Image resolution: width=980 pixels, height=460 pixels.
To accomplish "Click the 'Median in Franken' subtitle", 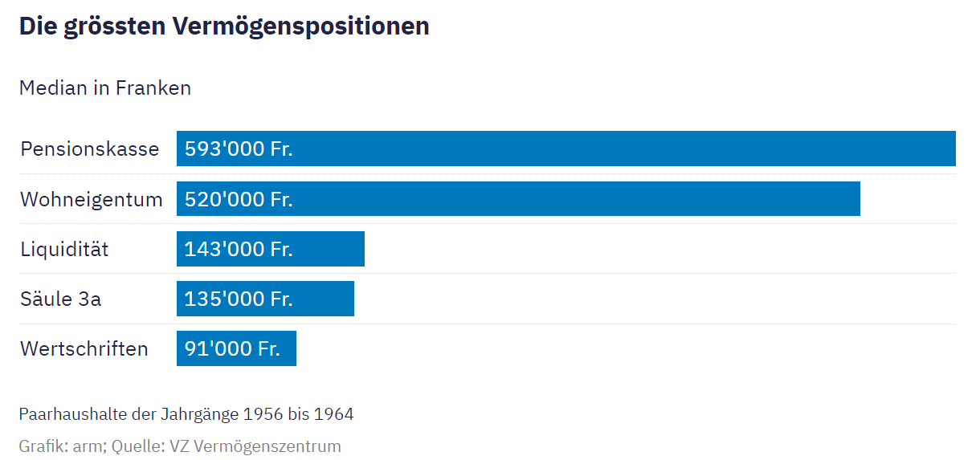I will tap(105, 88).
